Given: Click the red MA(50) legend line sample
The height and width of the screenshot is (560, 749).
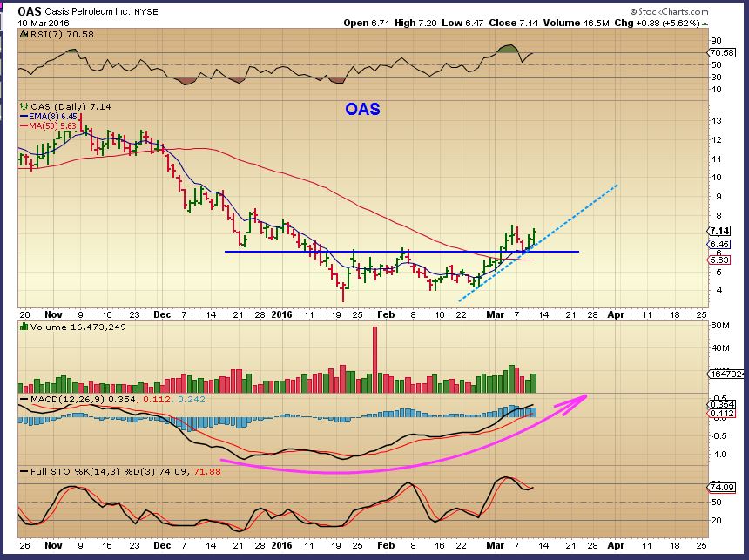Looking at the screenshot, I should pyautogui.click(x=24, y=125).
